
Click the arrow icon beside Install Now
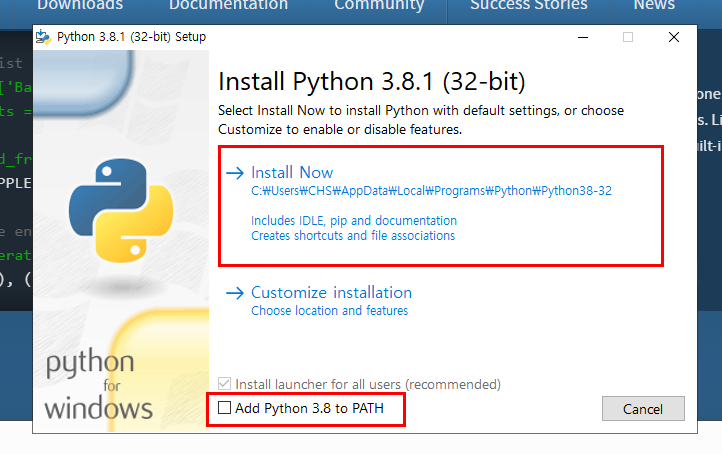click(235, 173)
